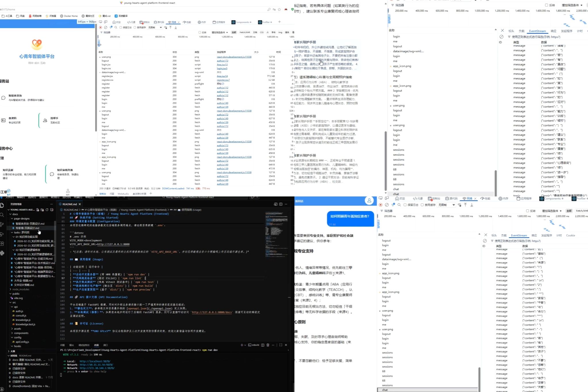588x392 pixels.
Task: Check 保留日志 in DevTools above VS Code
Action: [x=121, y=28]
